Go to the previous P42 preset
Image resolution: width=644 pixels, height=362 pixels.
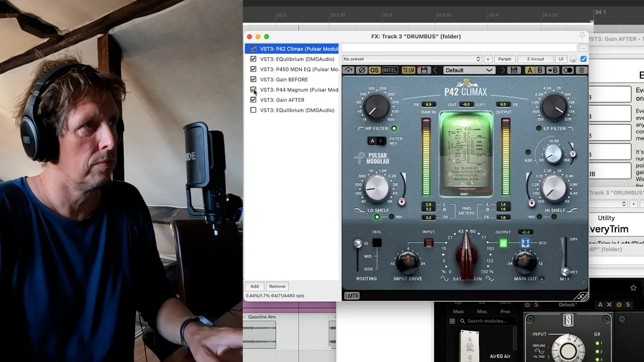435,70
